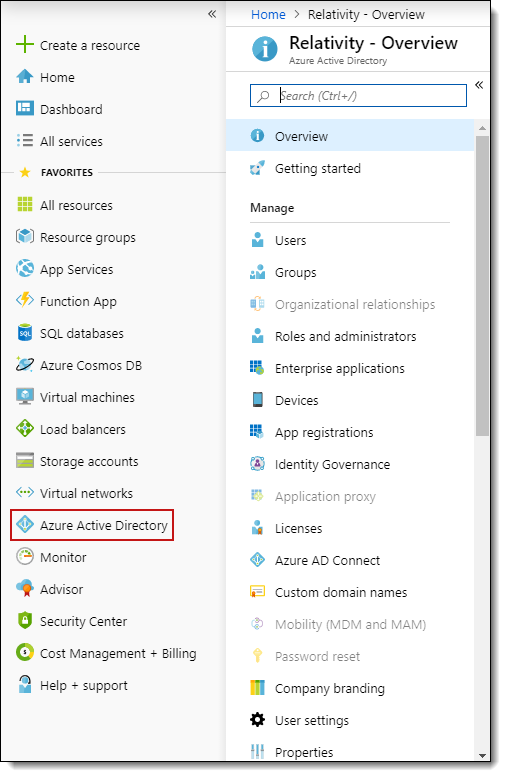Click the scrollbar down arrow
The image size is (506, 777).
click(482, 756)
